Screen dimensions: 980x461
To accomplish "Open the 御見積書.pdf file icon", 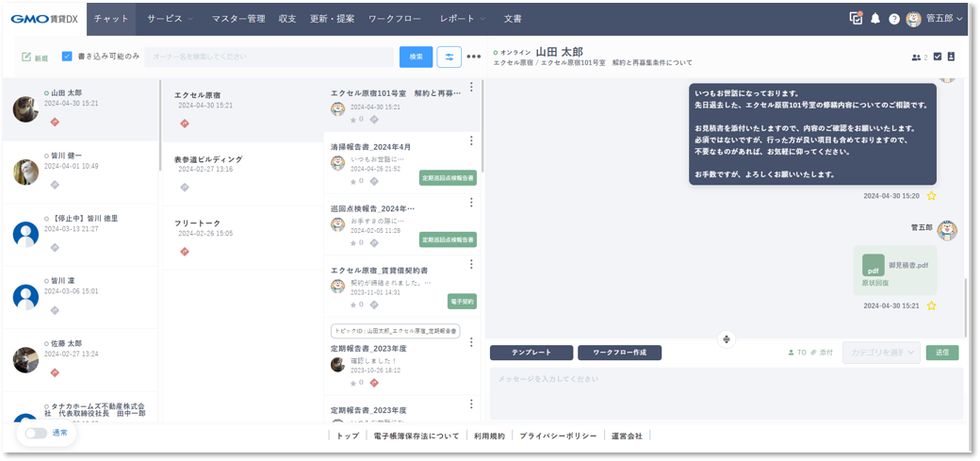I will tap(874, 265).
